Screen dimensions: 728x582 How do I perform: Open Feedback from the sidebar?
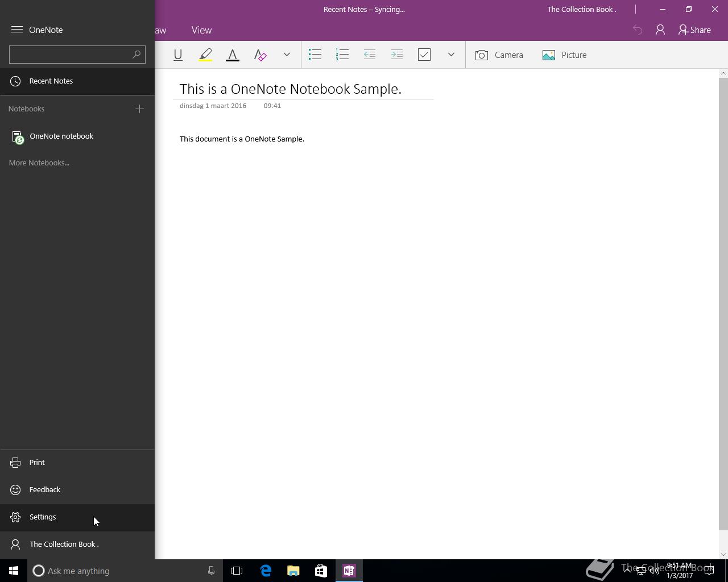coord(77,490)
